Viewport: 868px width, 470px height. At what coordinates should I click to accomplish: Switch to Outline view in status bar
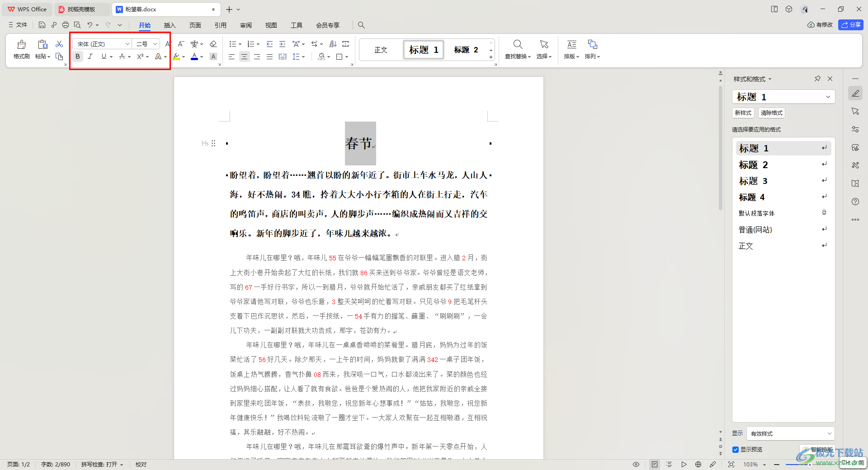click(x=669, y=464)
